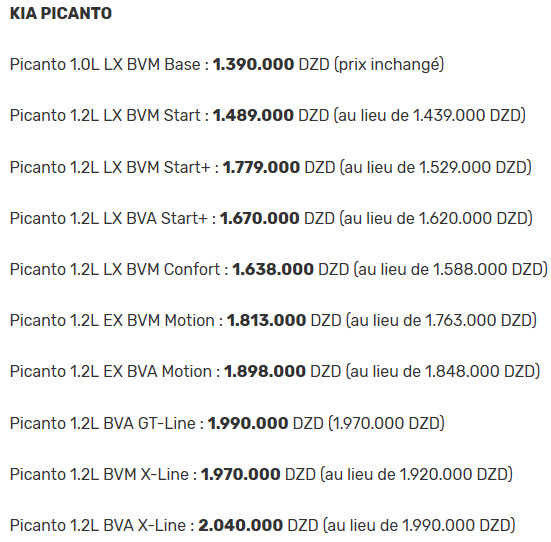The image size is (551, 542).
Task: Click the 1.898.000 bold price
Action: coord(265,372)
